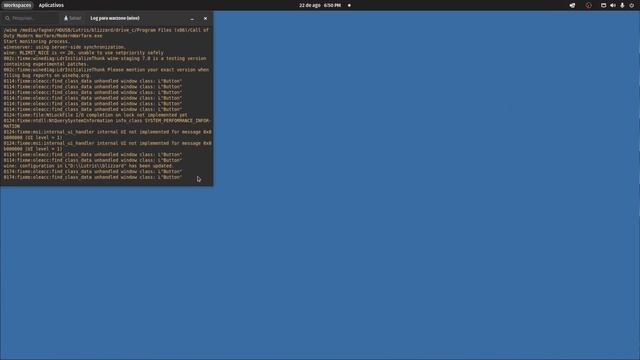Screen dimensions: 640x360
Task: Click the 'NtQuerySystemInformation' log line
Action: point(107,123)
